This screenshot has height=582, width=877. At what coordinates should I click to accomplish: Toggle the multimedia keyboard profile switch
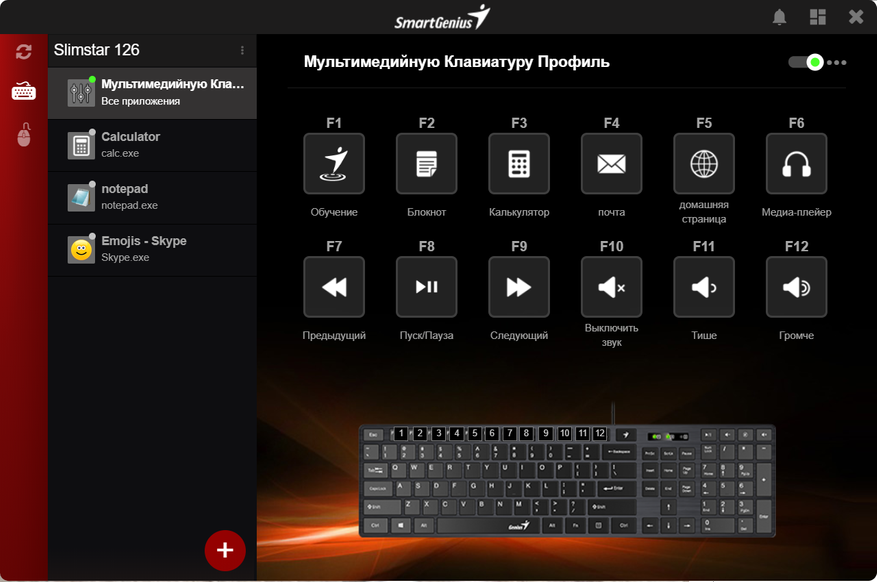(x=806, y=62)
